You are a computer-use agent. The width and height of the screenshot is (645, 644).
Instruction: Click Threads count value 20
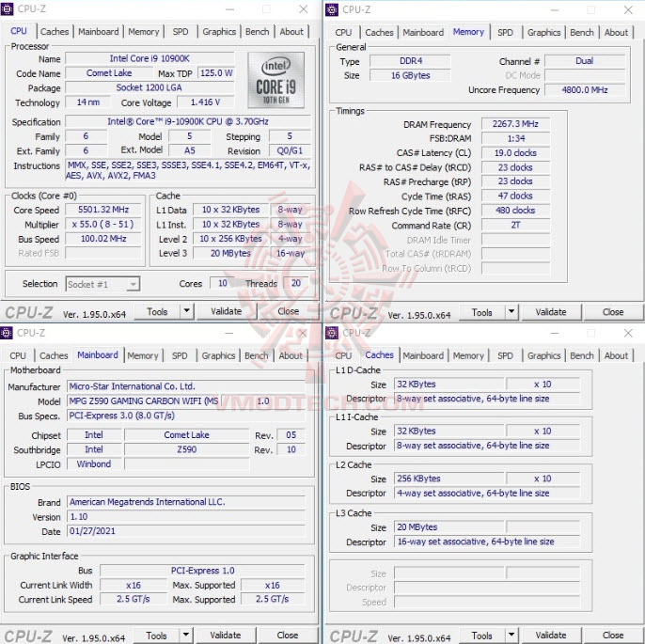coord(296,283)
